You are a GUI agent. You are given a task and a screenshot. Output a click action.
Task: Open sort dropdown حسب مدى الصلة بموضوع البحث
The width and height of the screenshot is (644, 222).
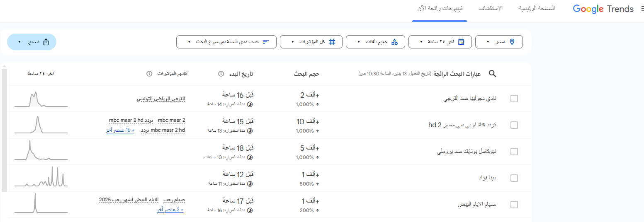pos(226,42)
